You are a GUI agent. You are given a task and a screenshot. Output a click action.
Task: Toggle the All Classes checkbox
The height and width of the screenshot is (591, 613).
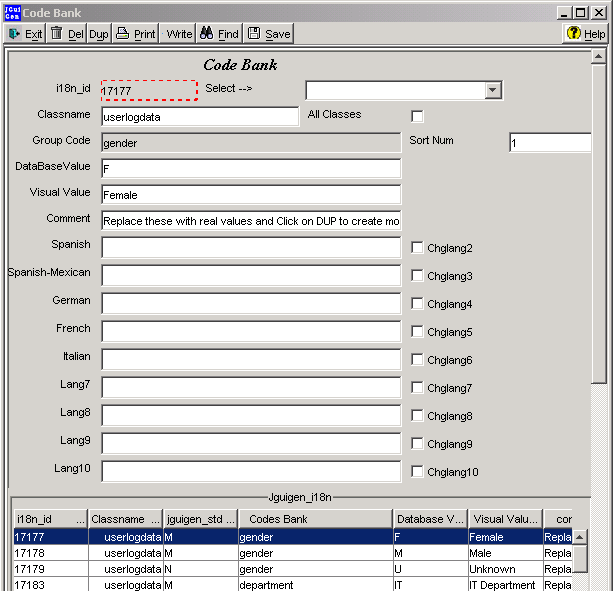pyautogui.click(x=417, y=116)
